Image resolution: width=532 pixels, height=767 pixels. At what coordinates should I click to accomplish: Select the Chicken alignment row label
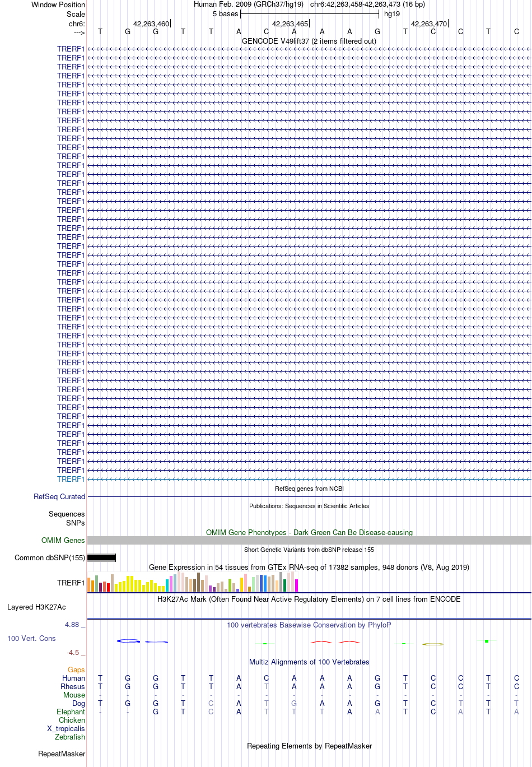(x=72, y=720)
